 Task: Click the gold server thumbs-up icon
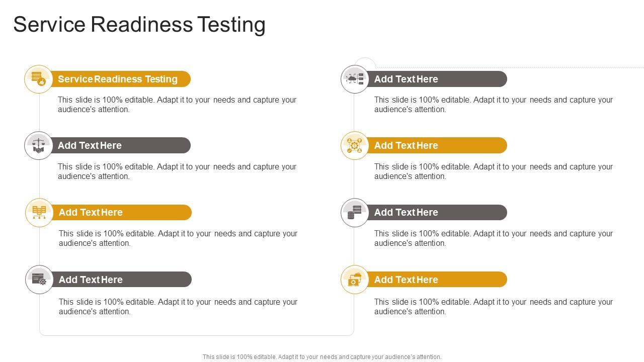[x=39, y=79]
